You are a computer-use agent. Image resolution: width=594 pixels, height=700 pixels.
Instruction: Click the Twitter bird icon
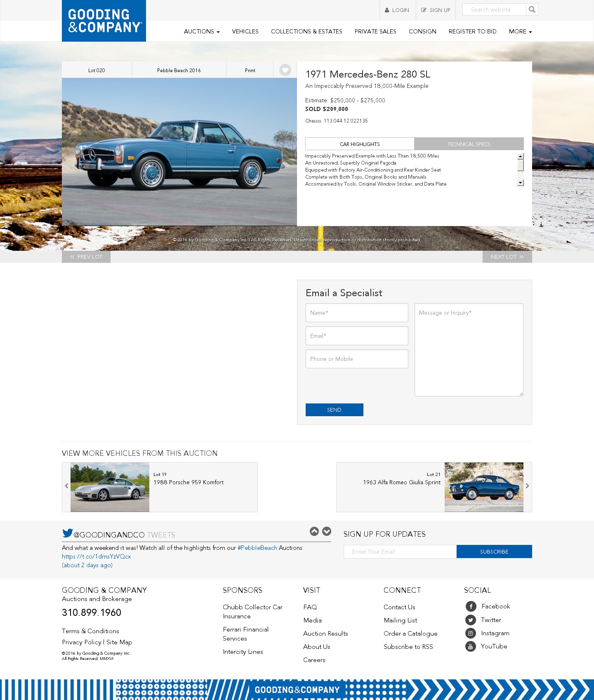coord(67,533)
